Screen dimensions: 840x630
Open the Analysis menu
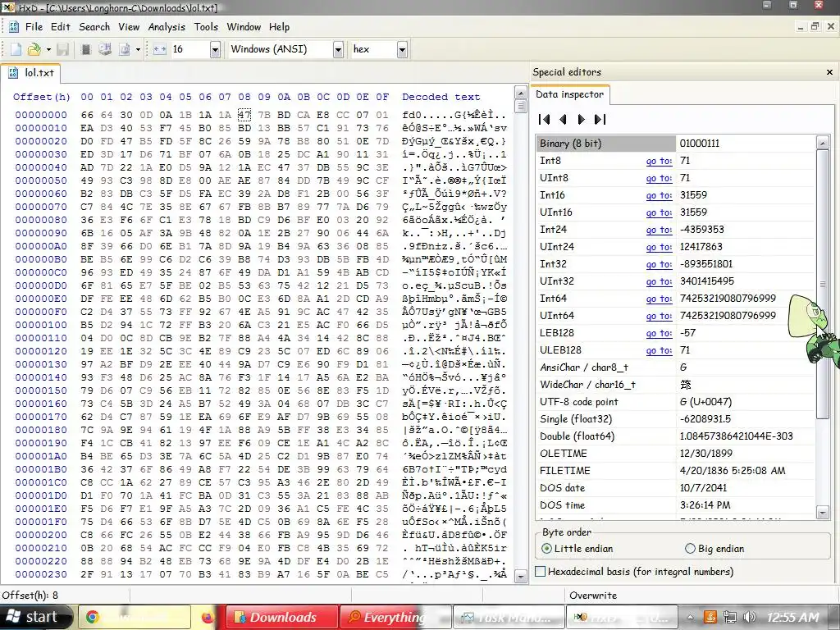tap(167, 27)
